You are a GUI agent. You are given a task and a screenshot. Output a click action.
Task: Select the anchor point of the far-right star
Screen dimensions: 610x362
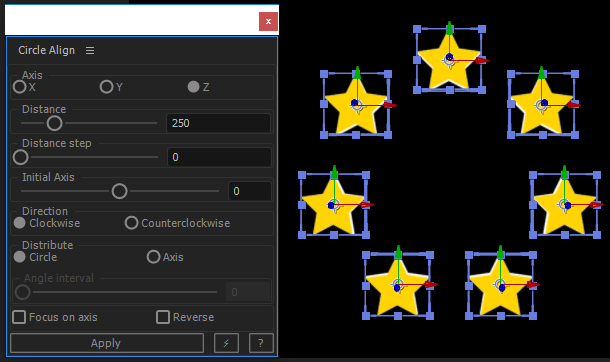[x=564, y=205]
